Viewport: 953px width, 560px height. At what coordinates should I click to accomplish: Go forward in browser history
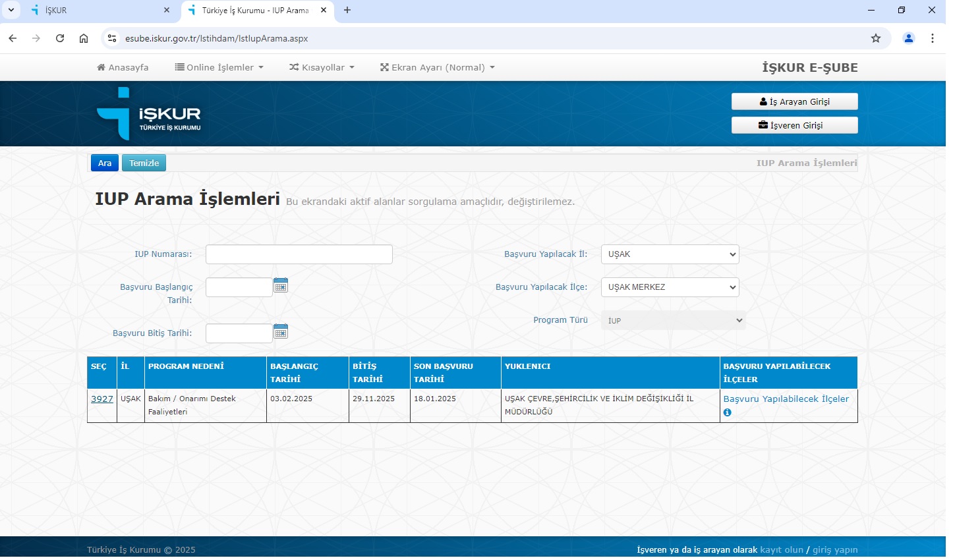point(36,38)
